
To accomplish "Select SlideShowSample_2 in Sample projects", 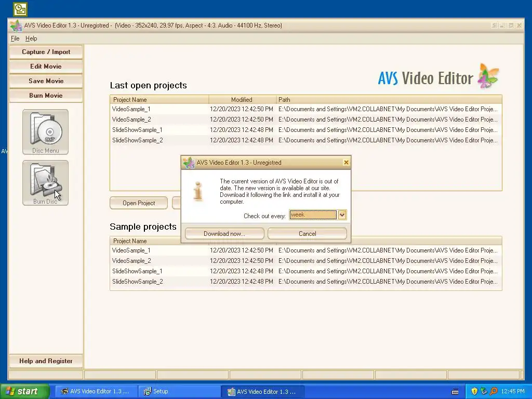I will 305,282.
